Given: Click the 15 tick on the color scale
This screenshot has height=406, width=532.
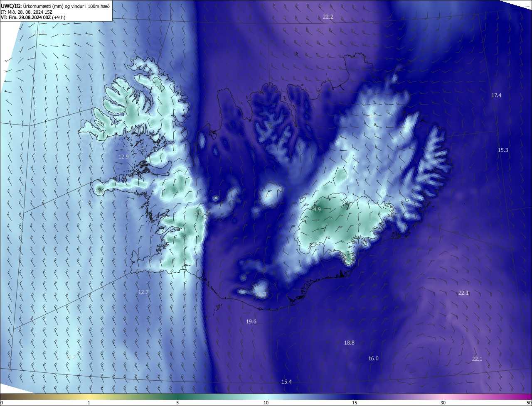Looking at the screenshot, I should click(355, 403).
